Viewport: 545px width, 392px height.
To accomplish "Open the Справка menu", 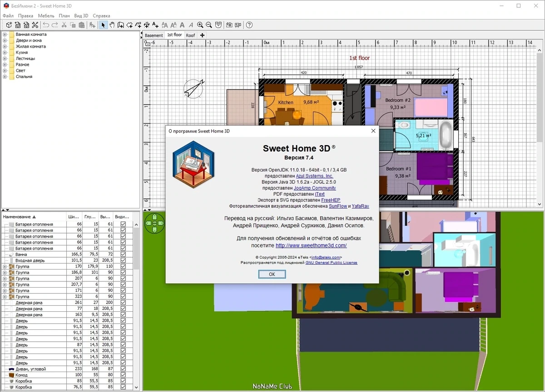I will click(101, 16).
